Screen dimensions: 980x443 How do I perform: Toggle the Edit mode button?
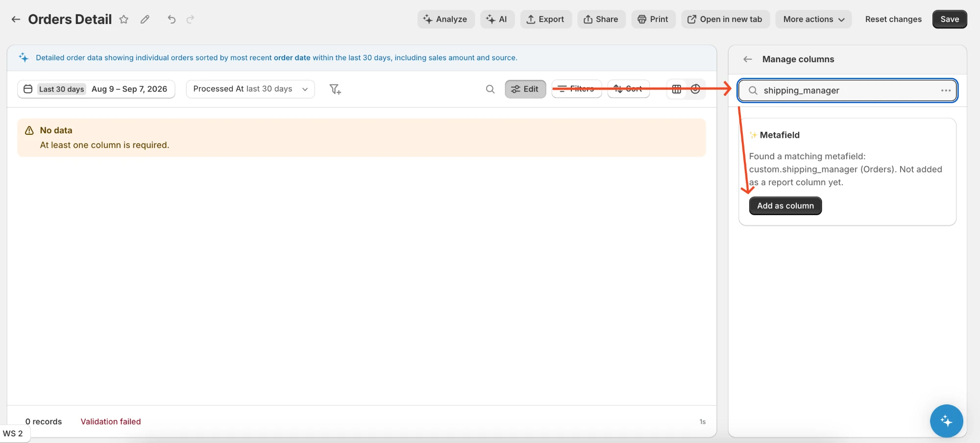(525, 89)
